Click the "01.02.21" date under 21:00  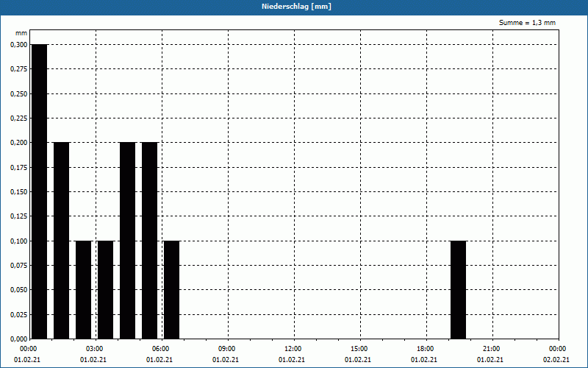[x=490, y=360]
